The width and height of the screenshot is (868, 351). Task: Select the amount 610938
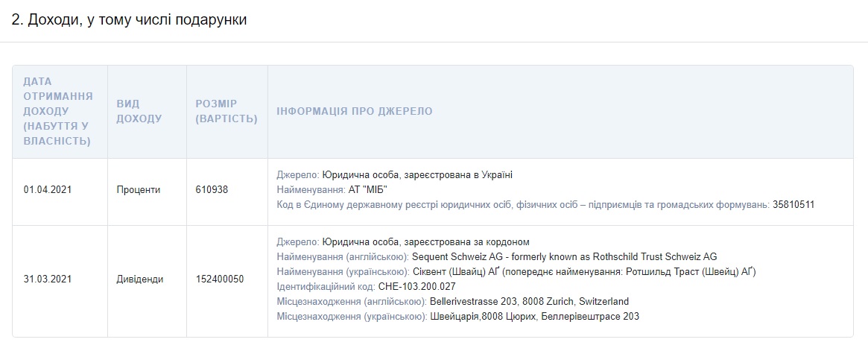(x=212, y=189)
